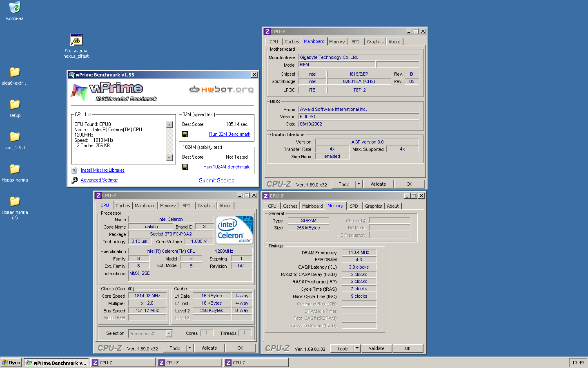
Task: Click the DRAM Frequency 113.4 MHz field
Action: (x=359, y=252)
